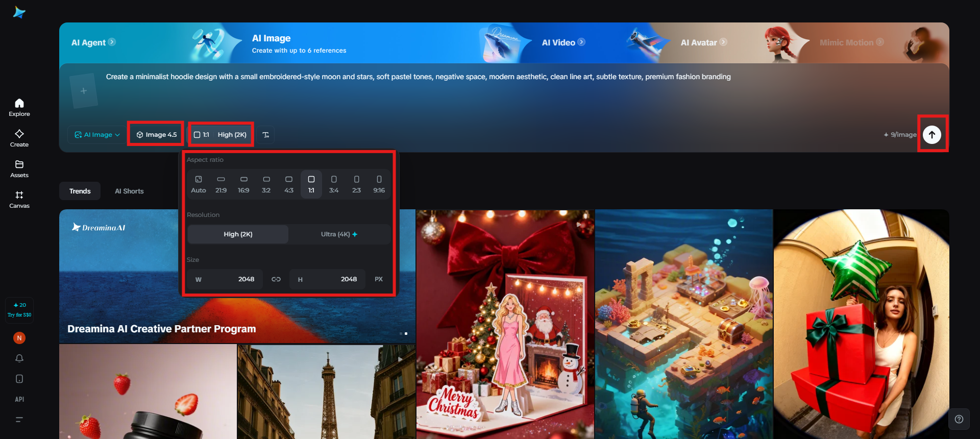Edit the width value 2048
The height and width of the screenshot is (439, 980).
[225, 279]
